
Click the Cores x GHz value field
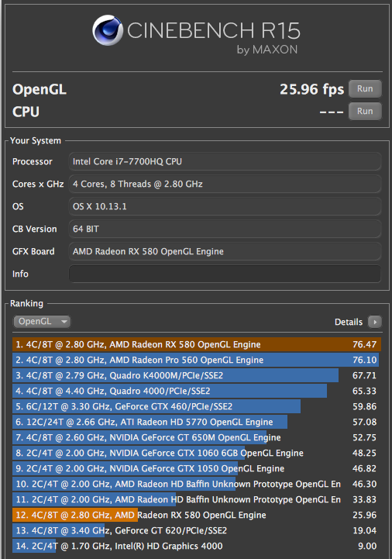(x=225, y=184)
